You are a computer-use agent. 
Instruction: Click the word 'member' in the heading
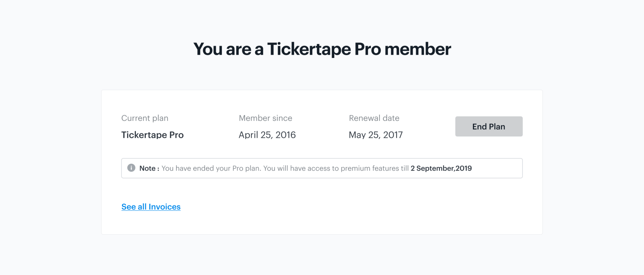(x=418, y=49)
